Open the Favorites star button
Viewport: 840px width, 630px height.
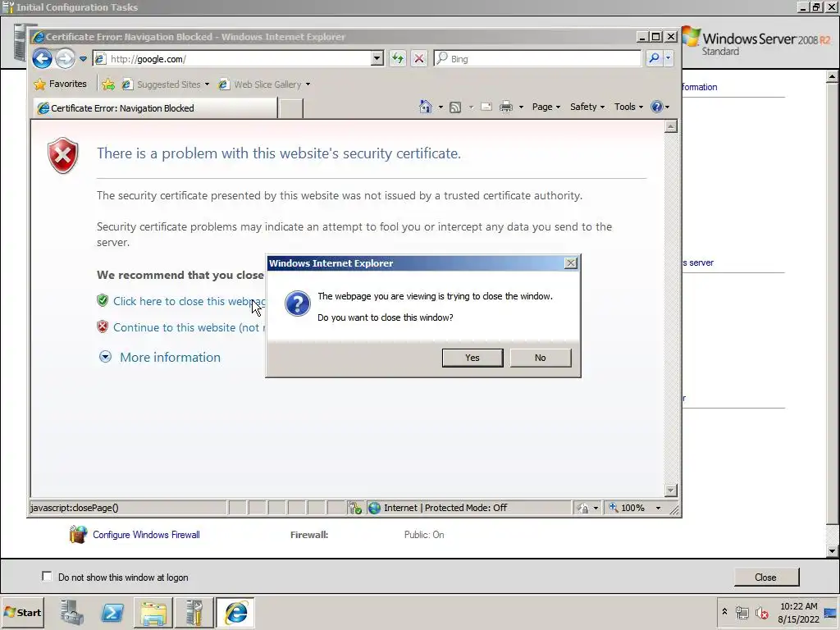(x=60, y=84)
